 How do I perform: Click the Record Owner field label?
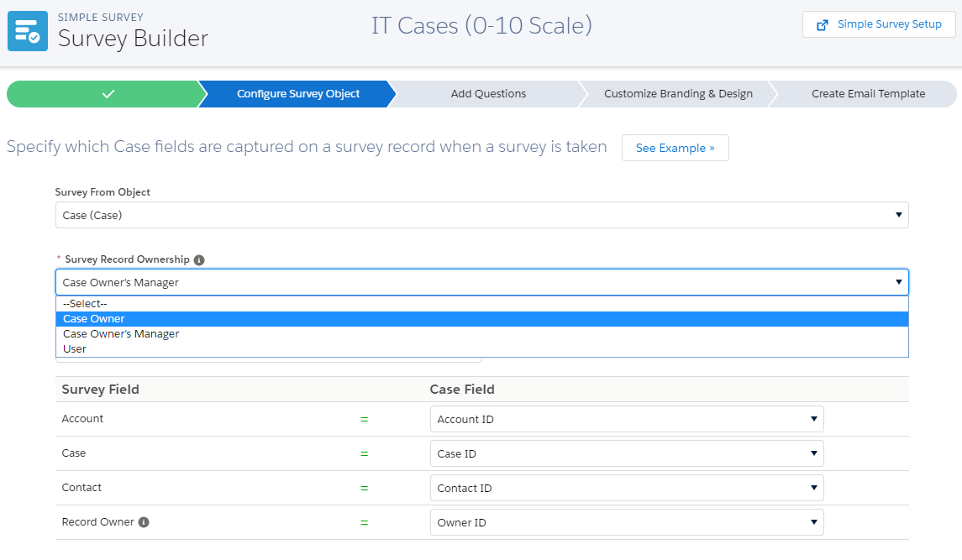(x=97, y=522)
